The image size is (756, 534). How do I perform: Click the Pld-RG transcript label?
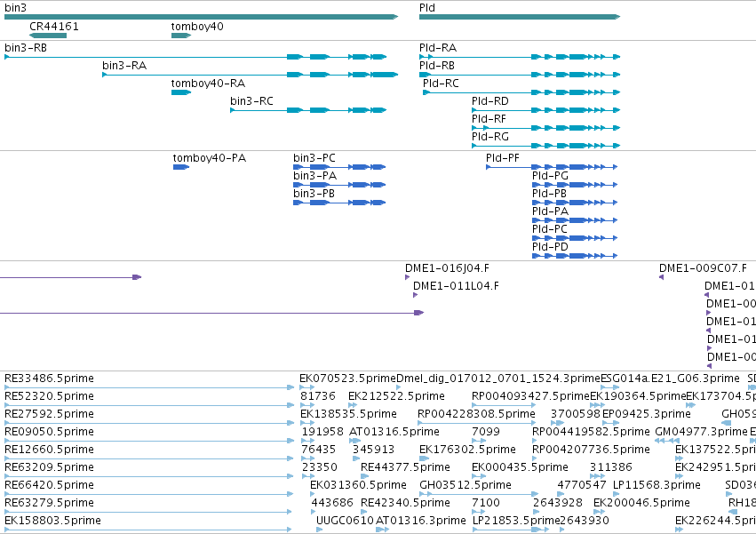[490, 137]
